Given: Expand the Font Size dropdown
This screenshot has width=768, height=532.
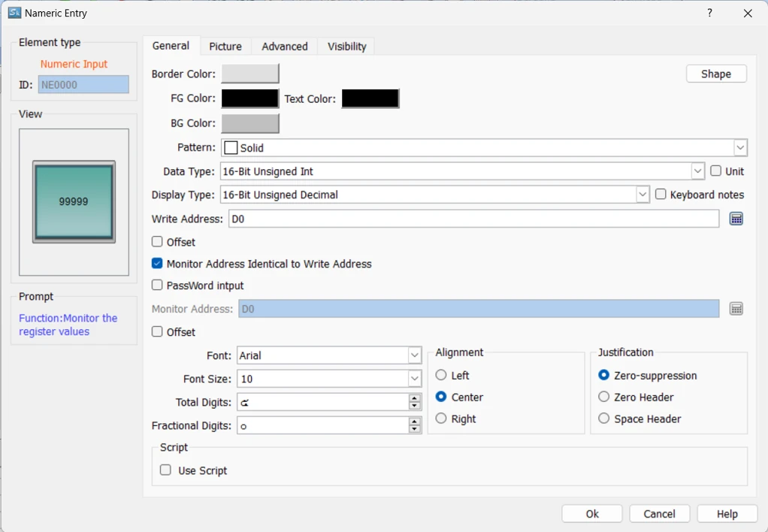Looking at the screenshot, I should pos(414,379).
